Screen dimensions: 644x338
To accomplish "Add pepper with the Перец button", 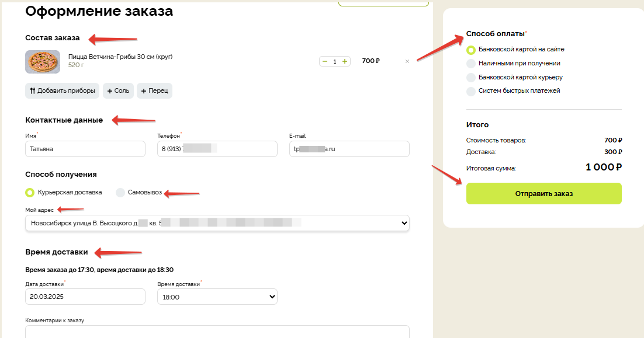I will pos(154,91).
